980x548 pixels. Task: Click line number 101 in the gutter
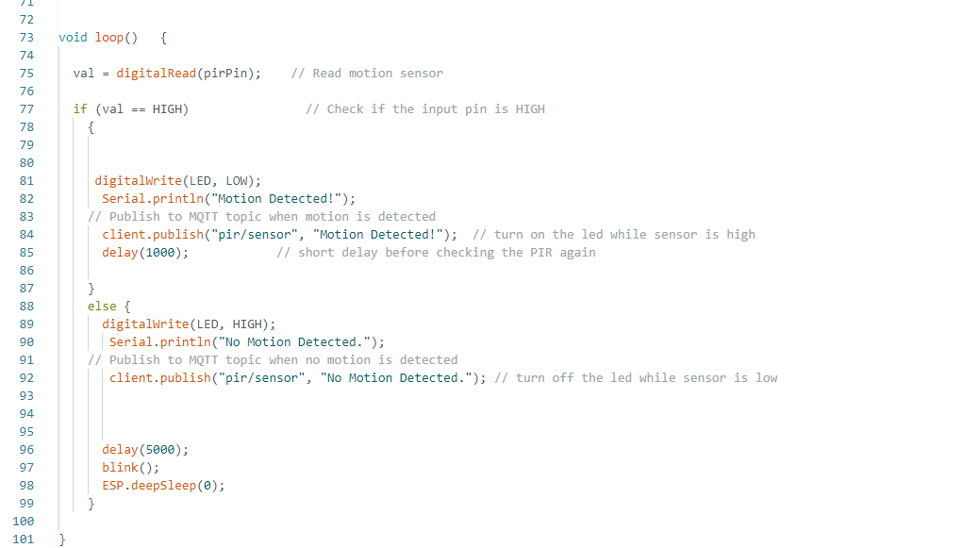click(24, 540)
